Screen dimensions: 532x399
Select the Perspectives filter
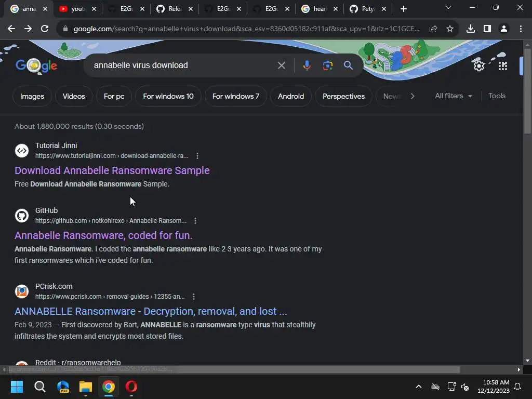[x=343, y=96]
